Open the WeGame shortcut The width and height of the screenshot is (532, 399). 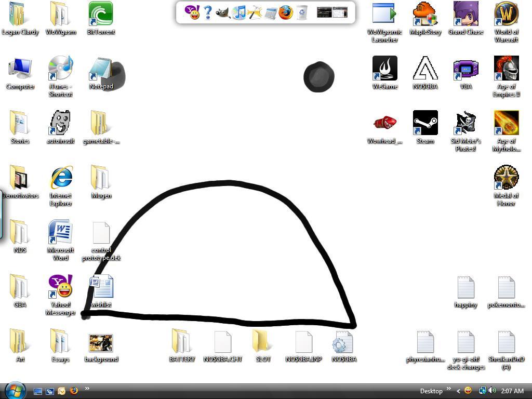[x=384, y=73]
